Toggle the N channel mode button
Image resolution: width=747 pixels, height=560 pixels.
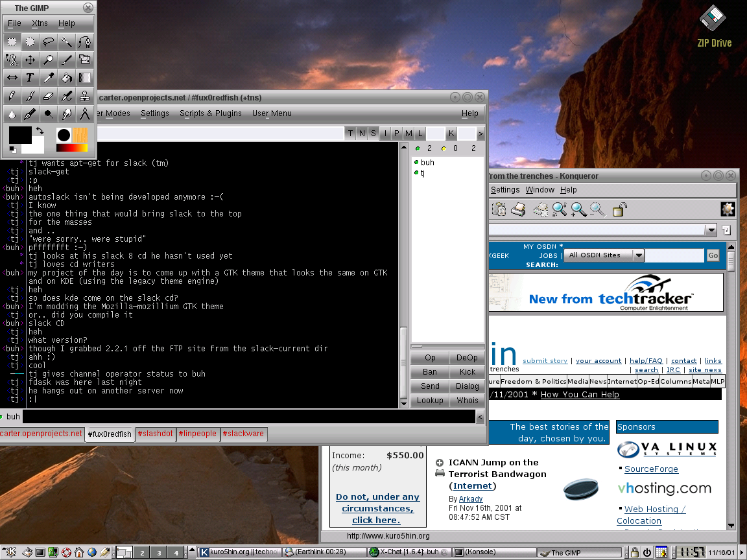click(362, 134)
